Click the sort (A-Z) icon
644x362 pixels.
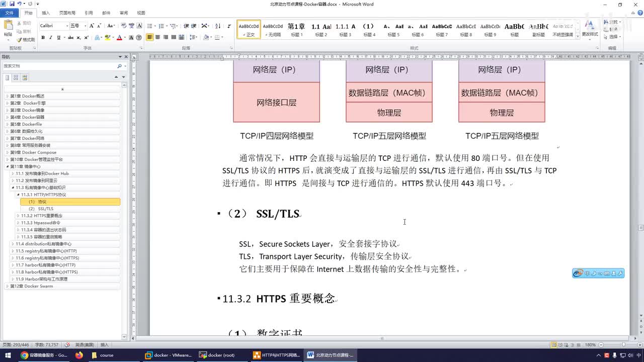pos(218,26)
